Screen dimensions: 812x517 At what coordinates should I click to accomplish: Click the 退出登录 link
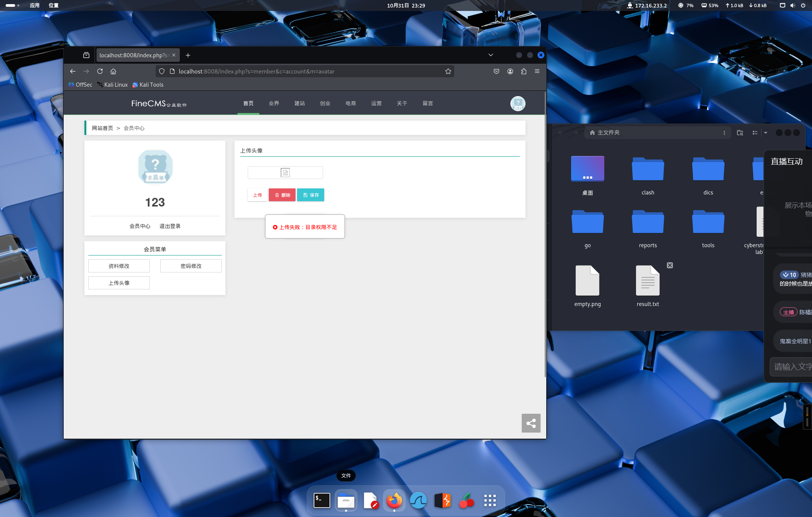coord(170,226)
